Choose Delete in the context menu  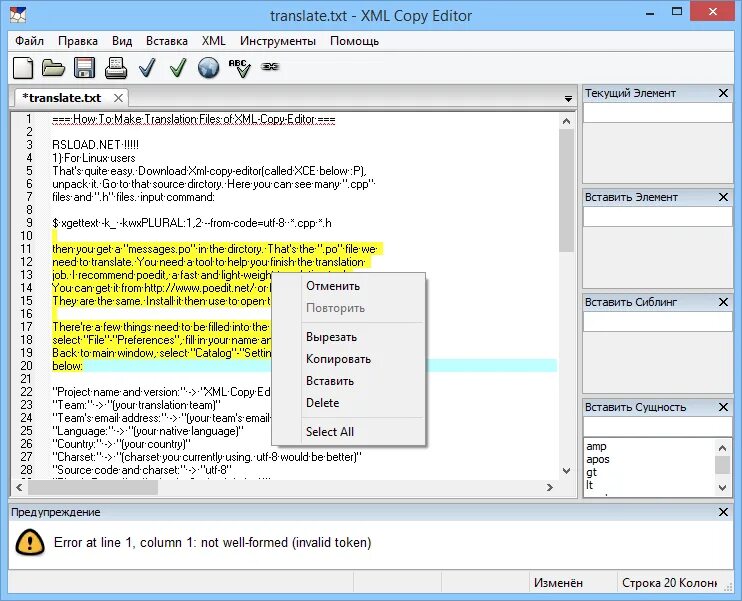click(x=349, y=403)
